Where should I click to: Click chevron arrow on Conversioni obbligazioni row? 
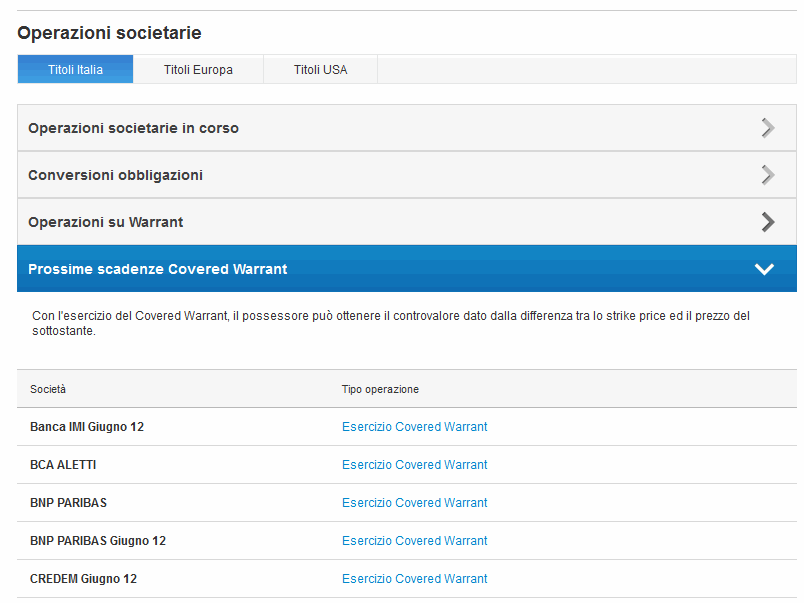pos(767,175)
